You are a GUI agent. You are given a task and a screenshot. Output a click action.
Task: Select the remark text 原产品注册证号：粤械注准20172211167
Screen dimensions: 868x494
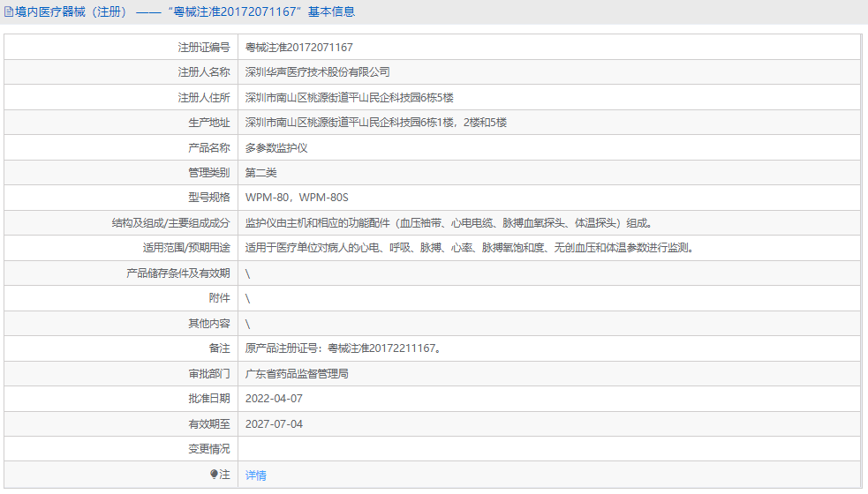coord(343,348)
